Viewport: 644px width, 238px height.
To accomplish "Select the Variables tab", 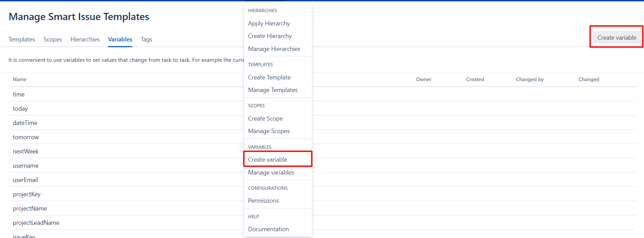I will point(120,39).
